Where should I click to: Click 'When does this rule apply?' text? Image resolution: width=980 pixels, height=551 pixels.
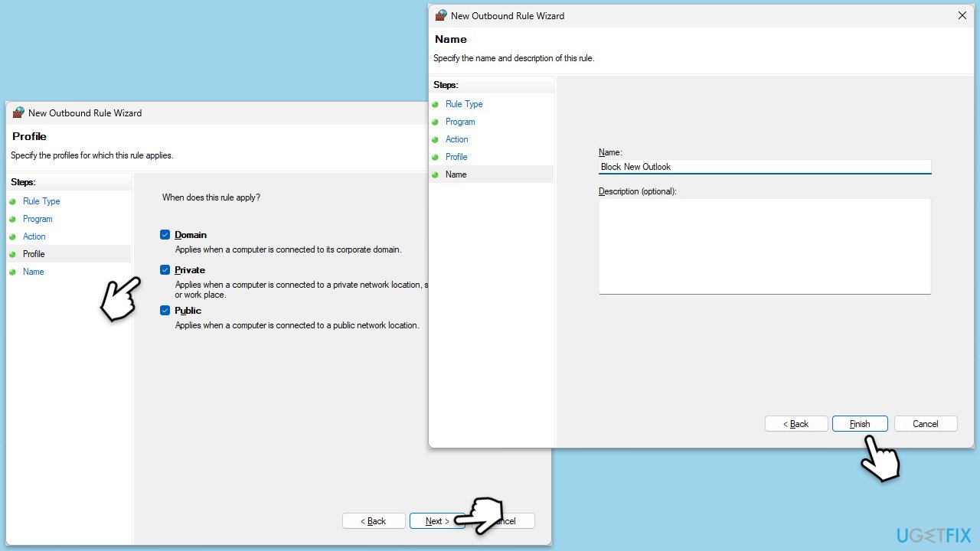point(211,197)
